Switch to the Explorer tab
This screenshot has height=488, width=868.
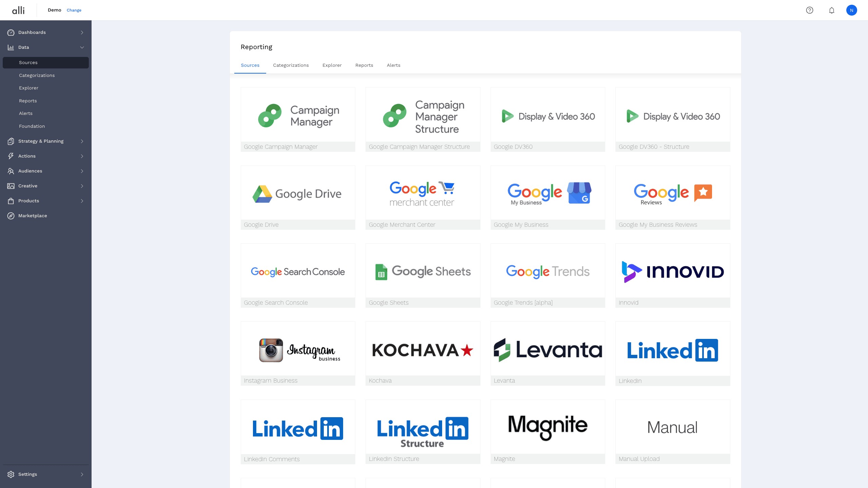(332, 65)
